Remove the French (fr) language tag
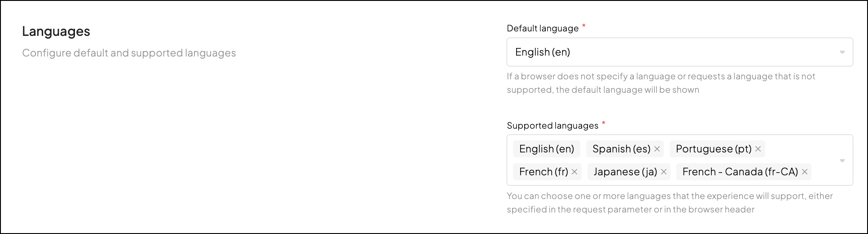The width and height of the screenshot is (868, 234). click(x=574, y=172)
